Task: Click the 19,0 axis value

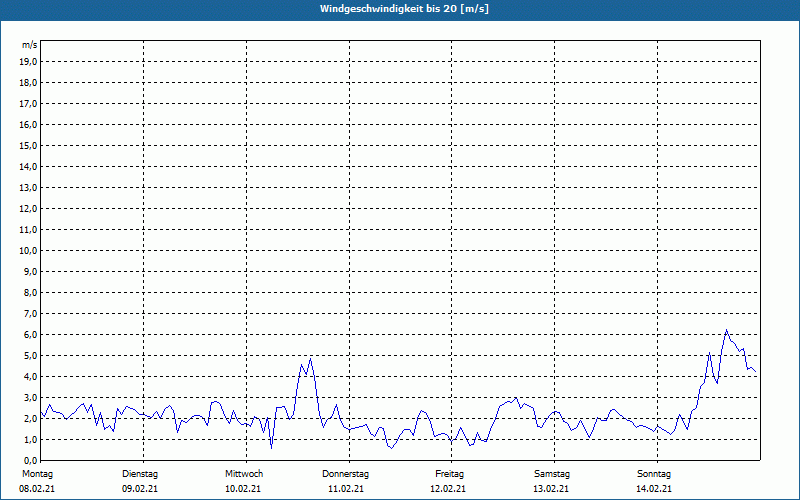Action: pyautogui.click(x=29, y=62)
